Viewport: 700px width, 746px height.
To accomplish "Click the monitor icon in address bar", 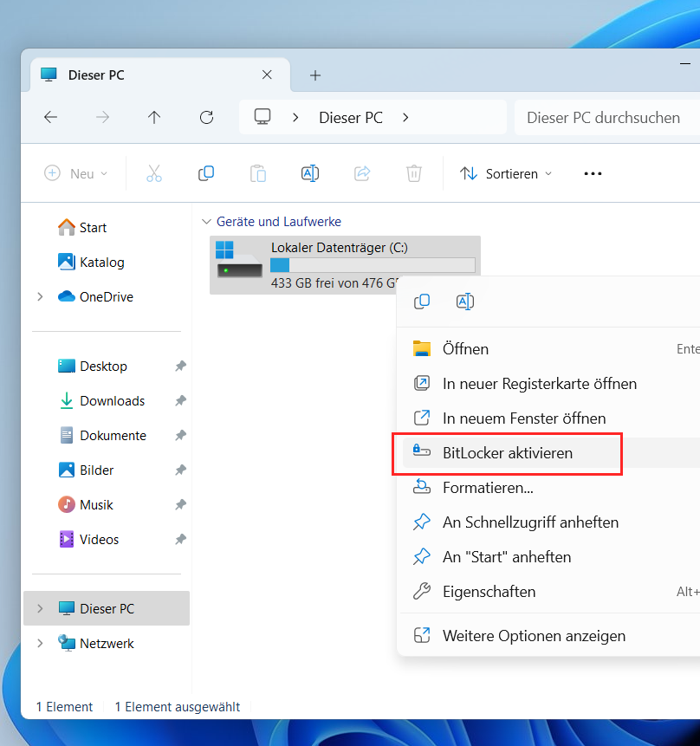I will pyautogui.click(x=262, y=117).
